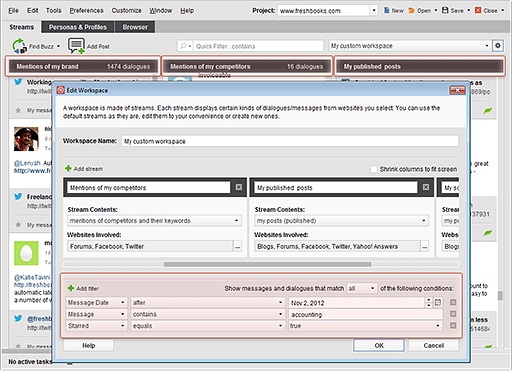Expand Find Buzz dropdown arrow

59,46
